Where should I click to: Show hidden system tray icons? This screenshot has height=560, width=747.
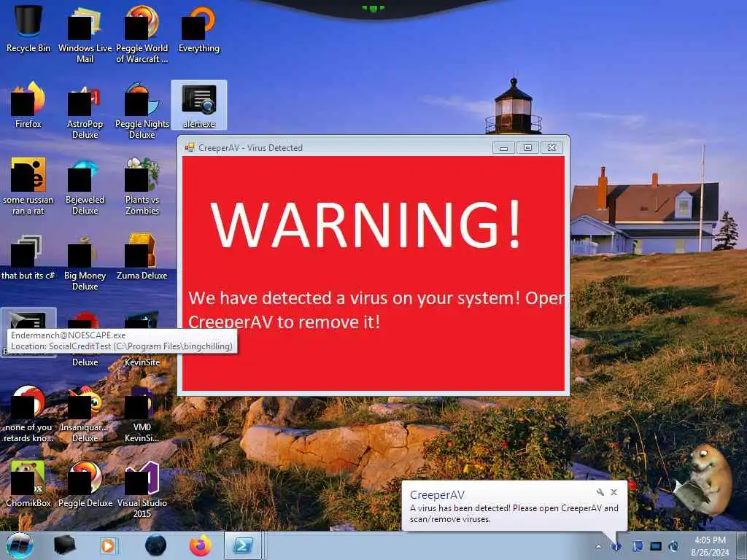coord(598,546)
